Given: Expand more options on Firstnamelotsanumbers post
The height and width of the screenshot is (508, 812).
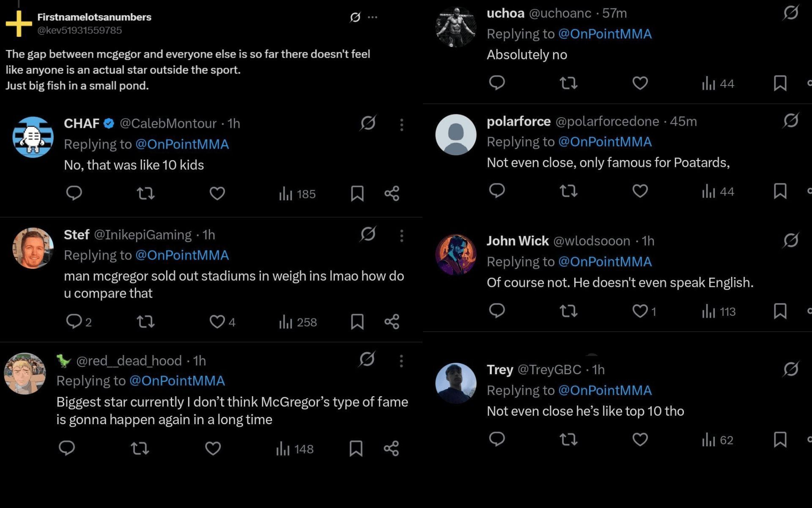Looking at the screenshot, I should point(373,17).
